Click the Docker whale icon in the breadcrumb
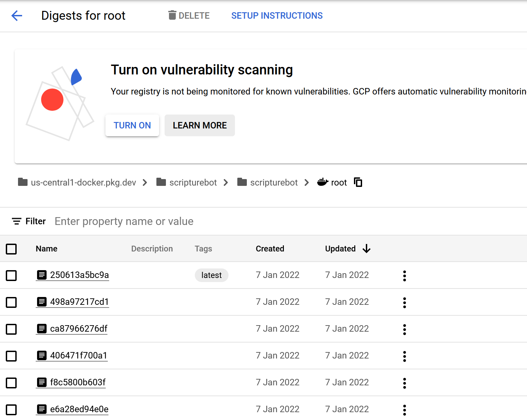The height and width of the screenshot is (420, 527). pos(322,182)
